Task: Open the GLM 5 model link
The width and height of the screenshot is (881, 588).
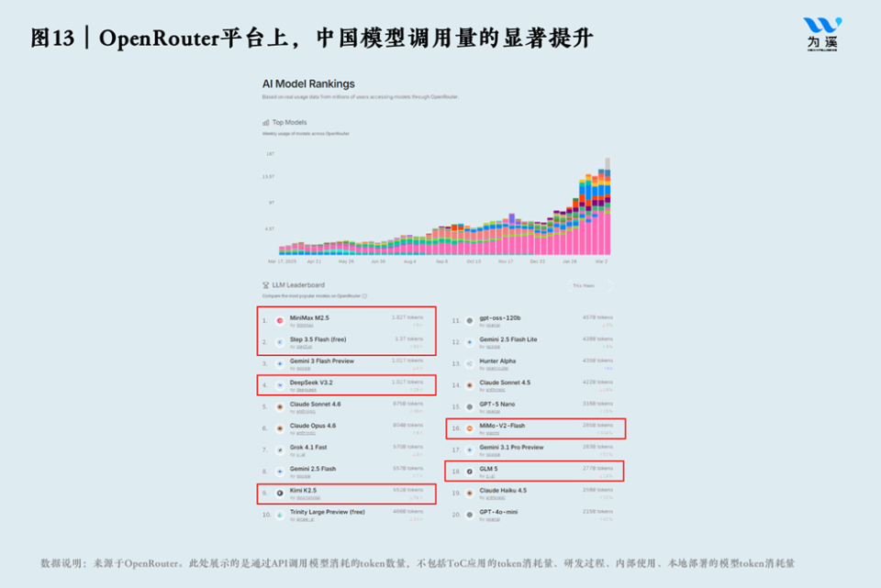Action: click(488, 469)
